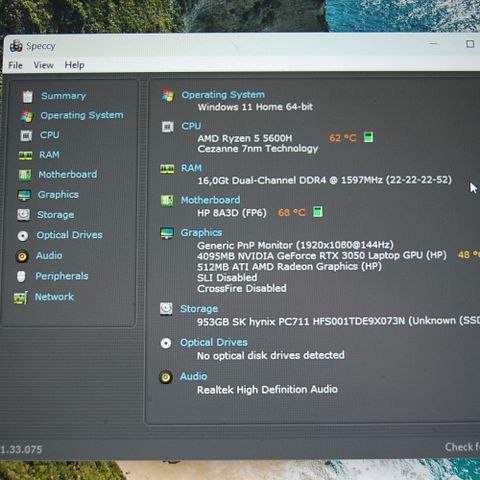This screenshot has height=480, width=480.
Task: Click the Storage drive icon in sidebar
Action: pos(23,215)
